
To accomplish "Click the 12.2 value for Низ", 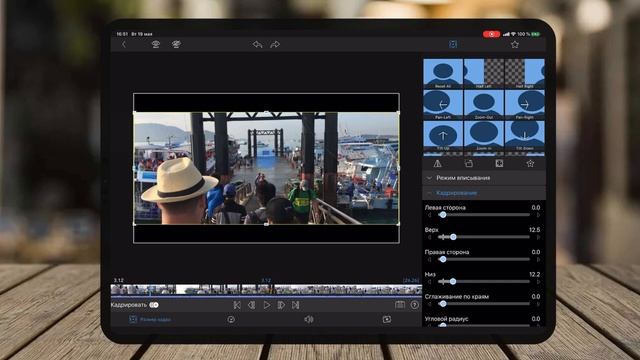I will pyautogui.click(x=534, y=274).
